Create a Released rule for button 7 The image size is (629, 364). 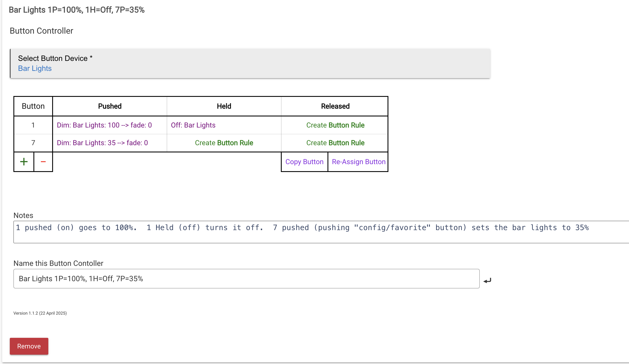pos(335,143)
